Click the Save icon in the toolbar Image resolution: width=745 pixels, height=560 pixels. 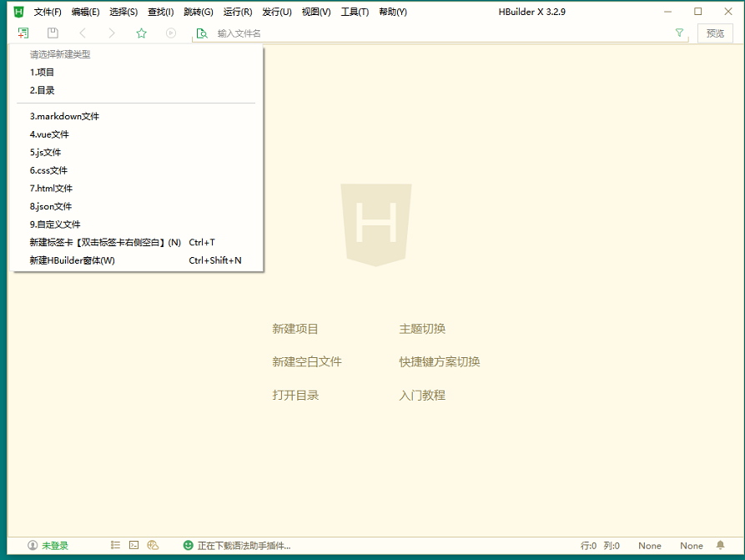[x=53, y=33]
